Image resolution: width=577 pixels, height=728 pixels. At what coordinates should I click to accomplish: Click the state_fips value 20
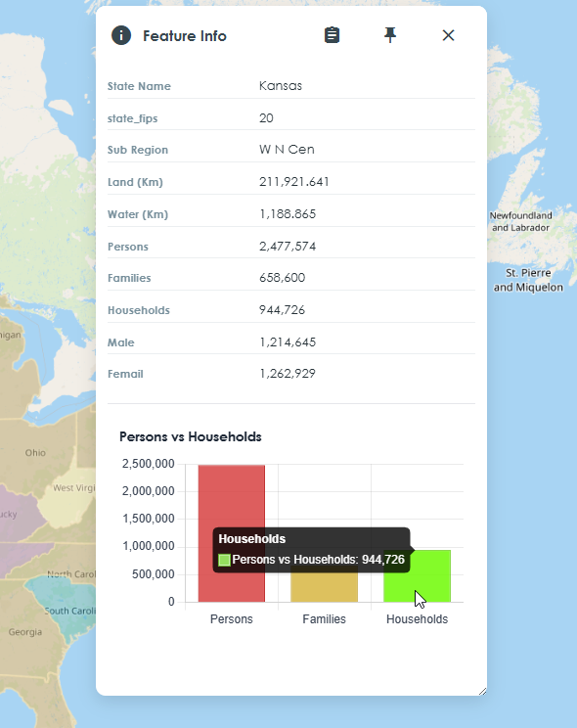266,118
